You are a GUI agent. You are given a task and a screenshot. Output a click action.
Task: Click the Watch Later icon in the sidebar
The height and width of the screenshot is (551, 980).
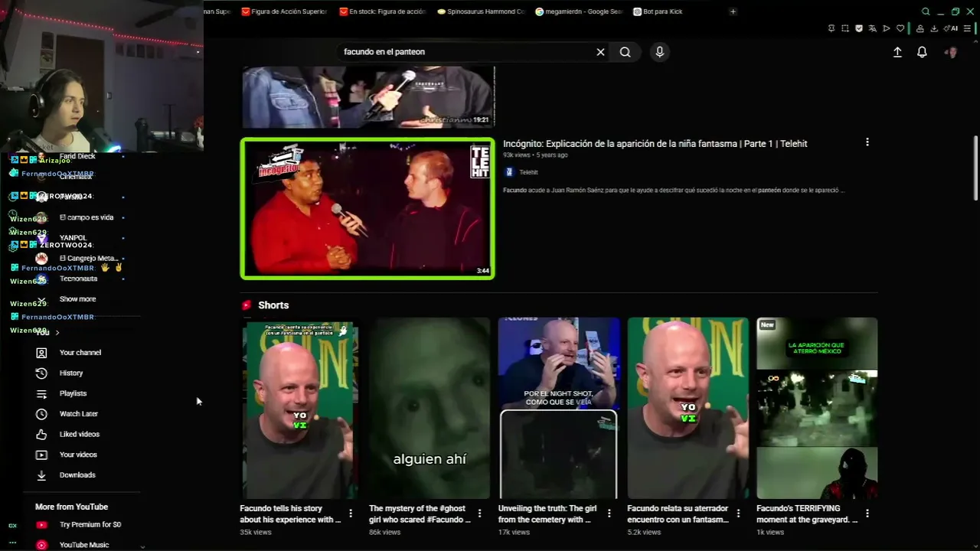[42, 414]
